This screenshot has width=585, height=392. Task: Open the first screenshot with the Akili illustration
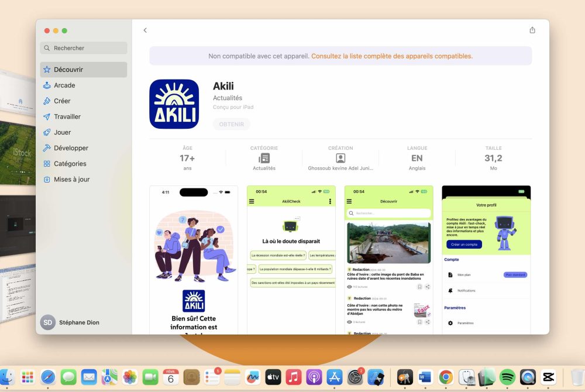click(x=194, y=260)
